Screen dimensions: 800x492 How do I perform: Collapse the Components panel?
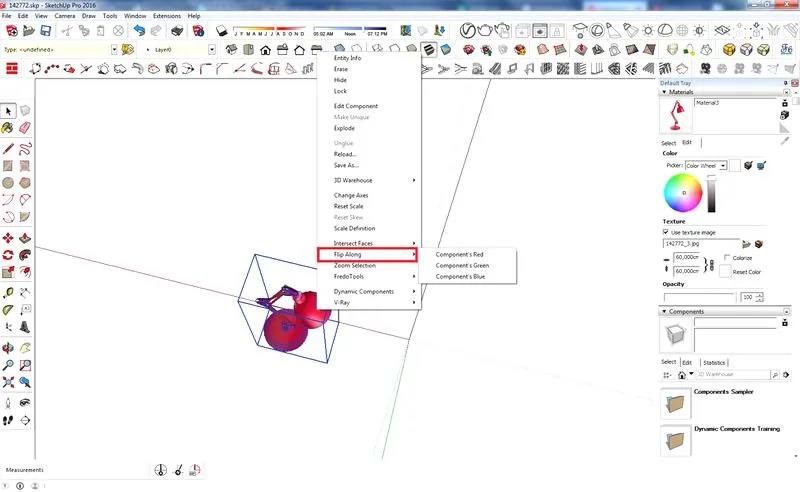[x=664, y=311]
